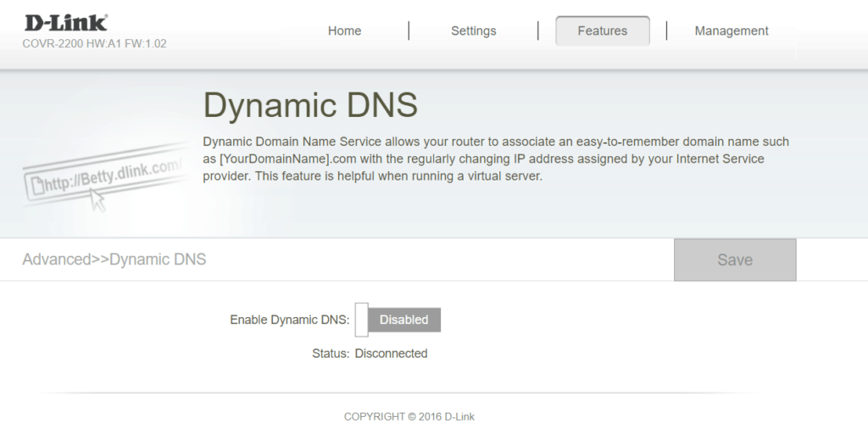Click the Dynamic Domain Name Service description paragraph
The height and width of the screenshot is (434, 868).
tap(495, 159)
